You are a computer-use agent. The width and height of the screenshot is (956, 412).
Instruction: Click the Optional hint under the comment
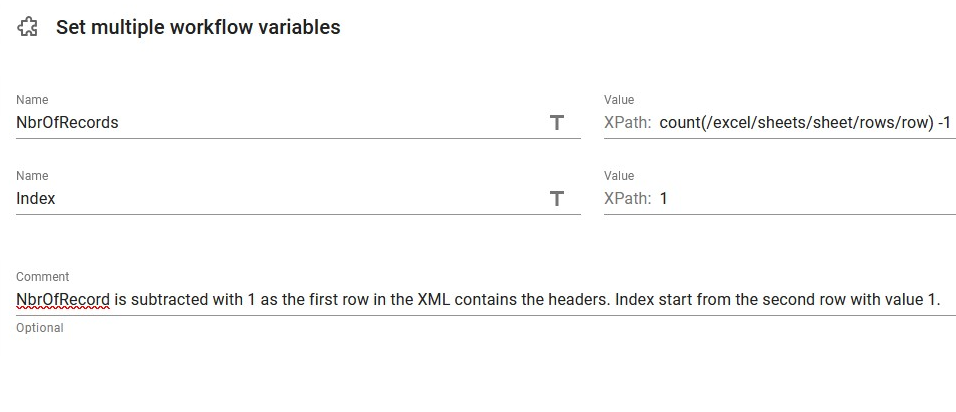40,328
